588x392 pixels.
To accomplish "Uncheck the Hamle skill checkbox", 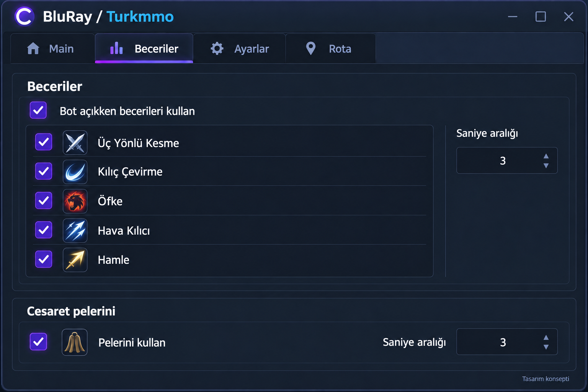I will [x=44, y=259].
